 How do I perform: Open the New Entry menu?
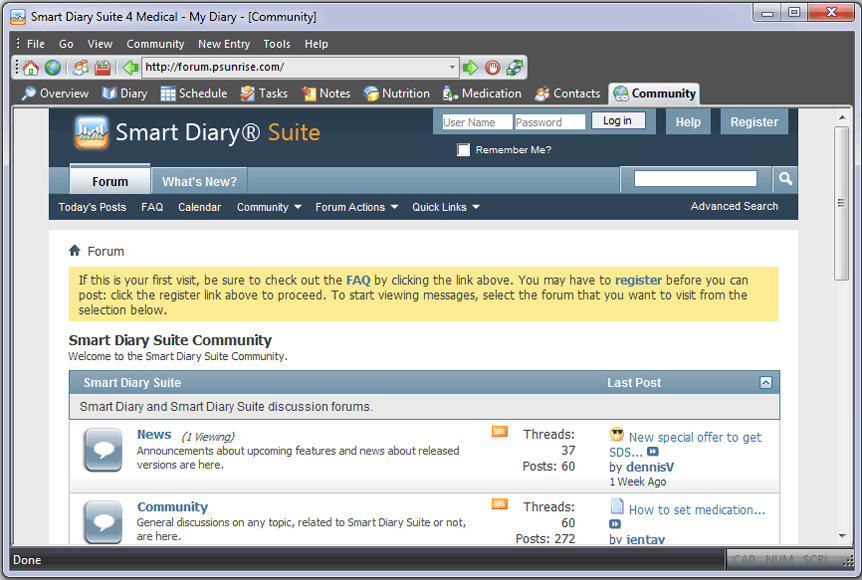[224, 44]
